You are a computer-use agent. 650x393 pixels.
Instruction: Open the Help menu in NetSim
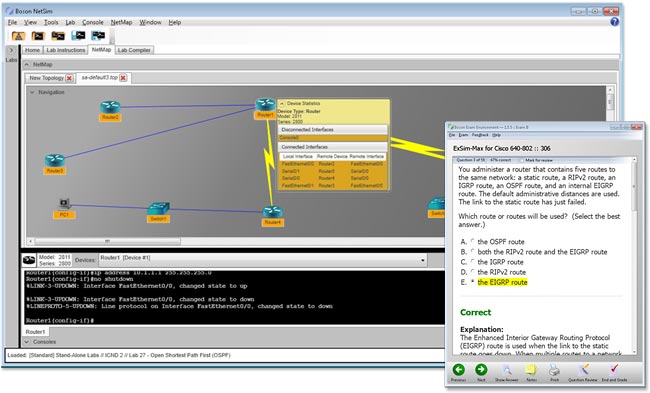click(x=175, y=22)
